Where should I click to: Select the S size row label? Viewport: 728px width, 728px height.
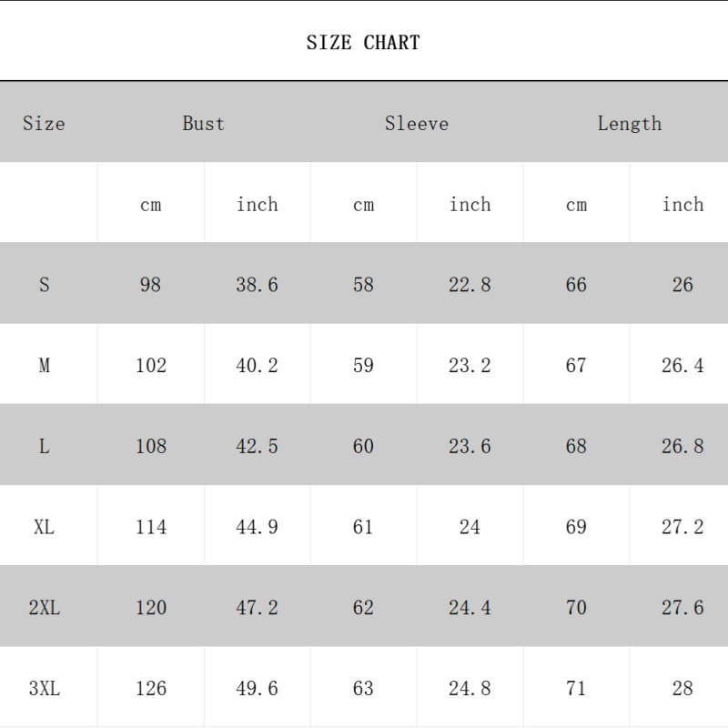[44, 285]
